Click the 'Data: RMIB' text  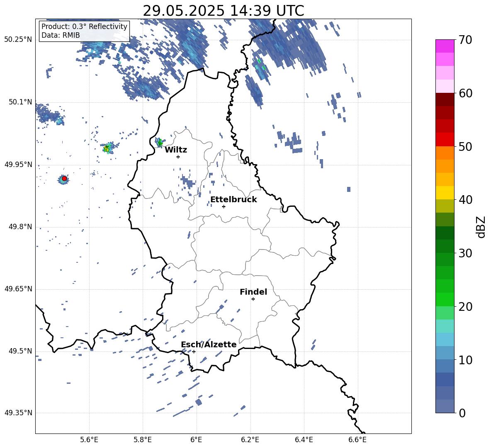(x=61, y=35)
